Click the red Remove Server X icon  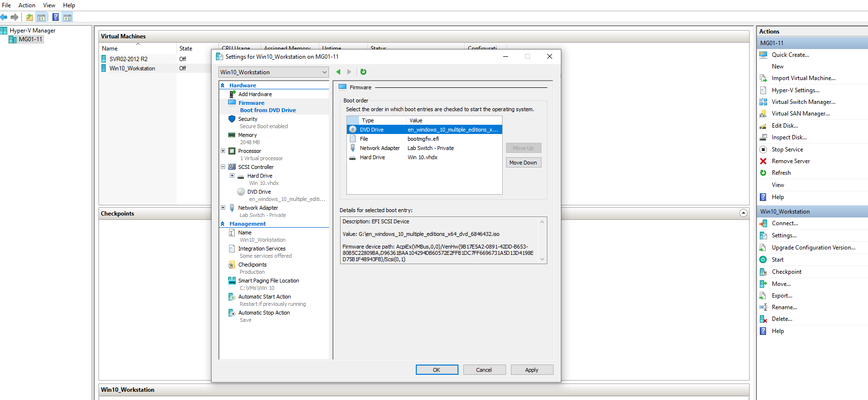click(x=763, y=161)
